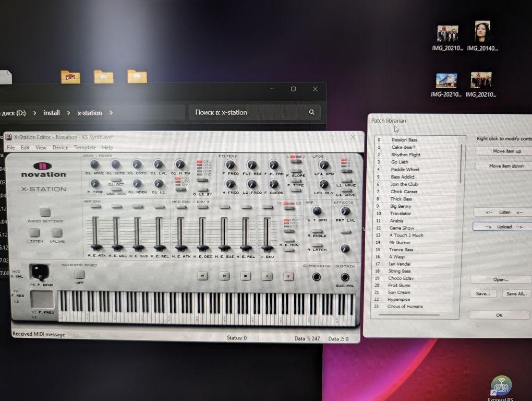This screenshot has height=401, width=532.
Task: Adjust the O1. M. PW knob
Action: 180,165
